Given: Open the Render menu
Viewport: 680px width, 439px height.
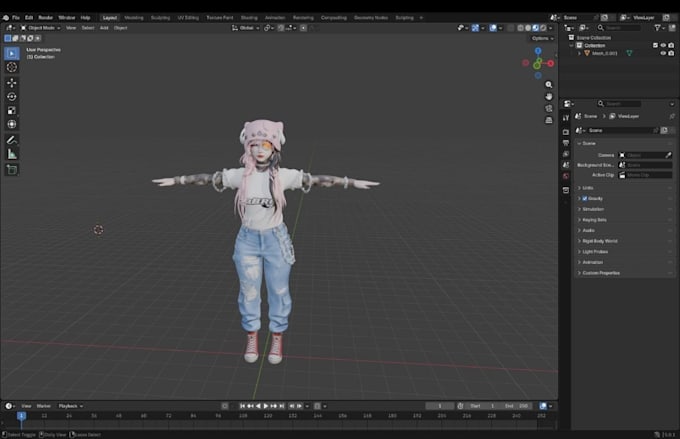Looking at the screenshot, I should pyautogui.click(x=46, y=18).
